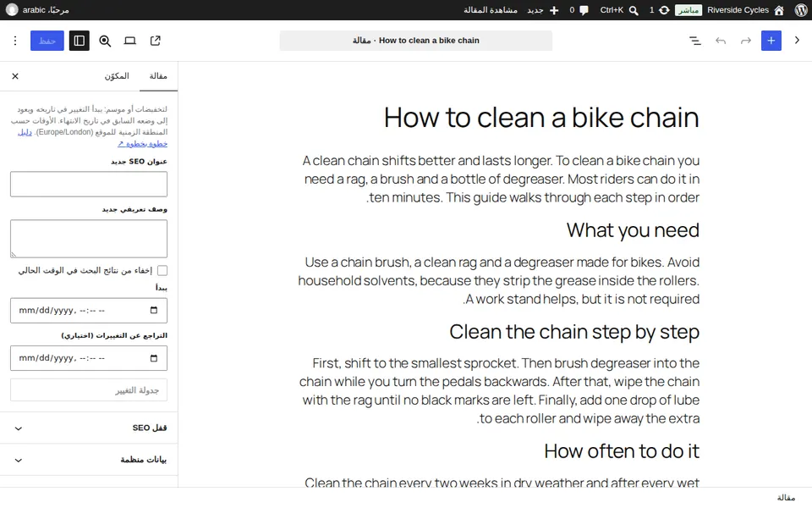Image resolution: width=812 pixels, height=508 pixels.
Task: Click the blue حفظ save button
Action: pos(47,41)
